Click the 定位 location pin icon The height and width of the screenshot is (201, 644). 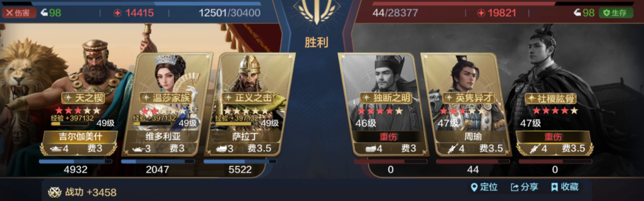(x=473, y=187)
